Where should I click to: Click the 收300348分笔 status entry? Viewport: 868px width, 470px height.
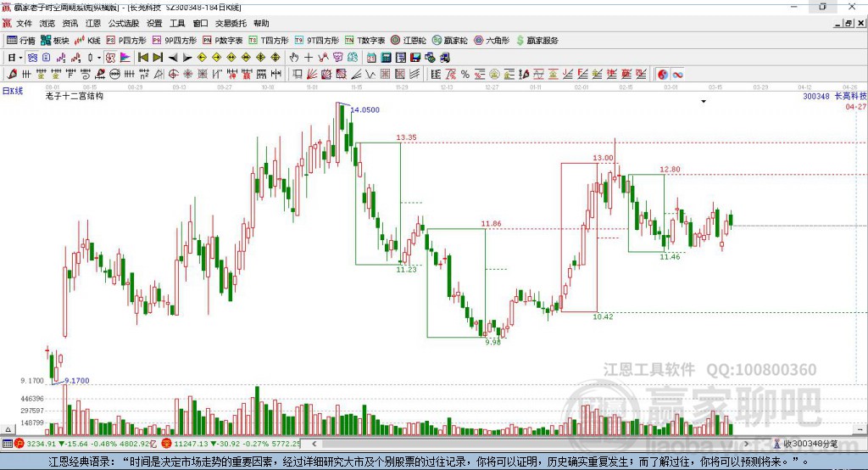[x=807, y=444]
